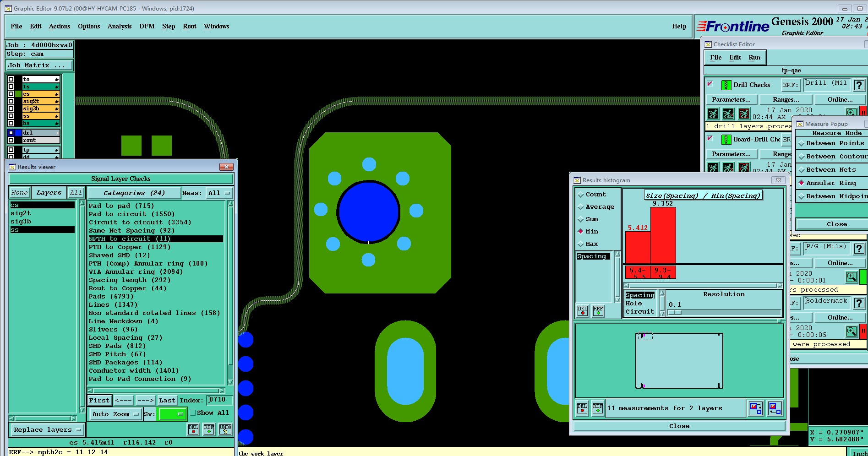Open the Meas: All dropdown
Screen dimensions: 868x456
click(219, 193)
